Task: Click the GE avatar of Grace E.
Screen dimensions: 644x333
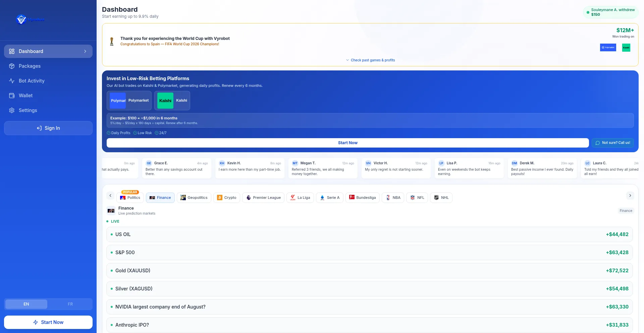Action: coord(149,163)
